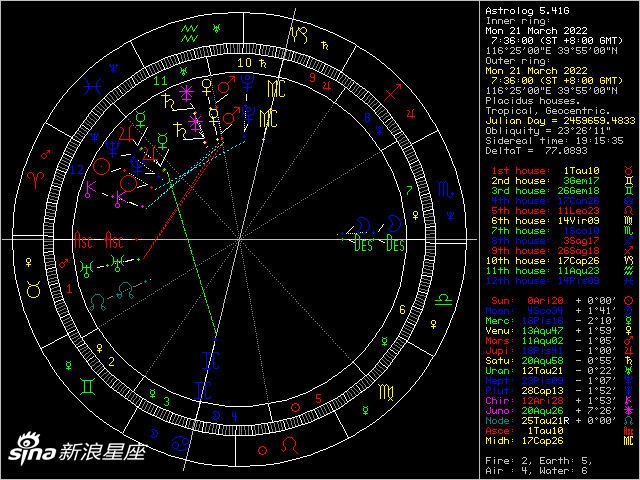
Task: Click the 'Sidereal time: 19:15:35' line
Action: [554, 141]
